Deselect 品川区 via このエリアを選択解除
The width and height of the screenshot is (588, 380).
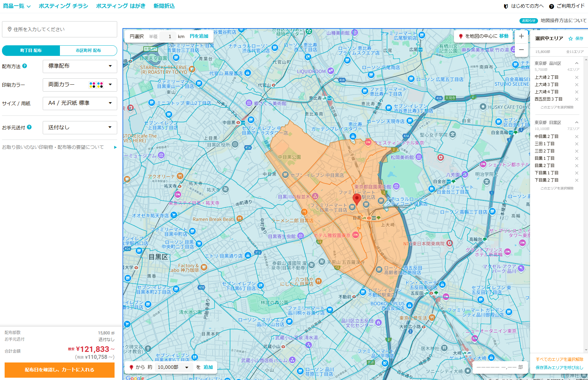[x=557, y=107]
